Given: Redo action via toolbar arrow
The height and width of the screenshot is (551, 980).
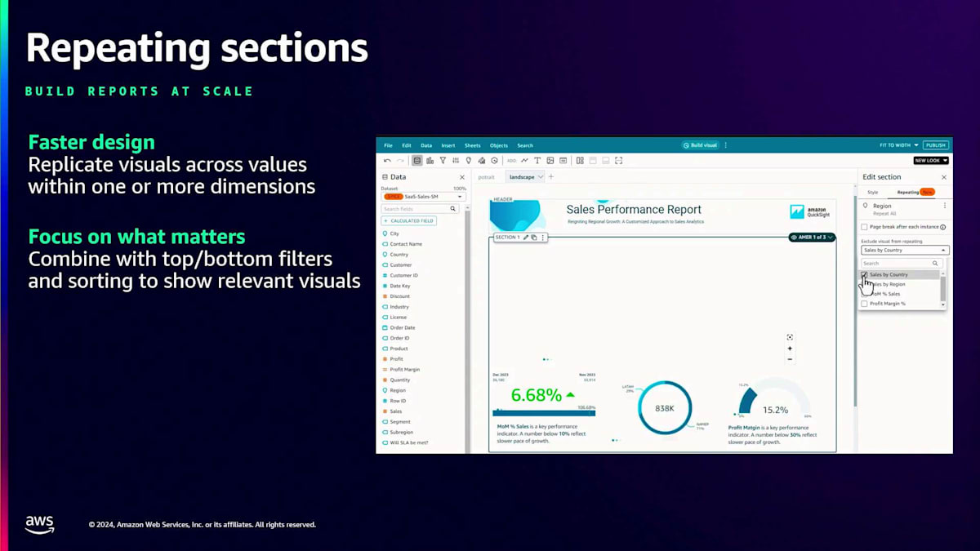Looking at the screenshot, I should click(x=400, y=161).
